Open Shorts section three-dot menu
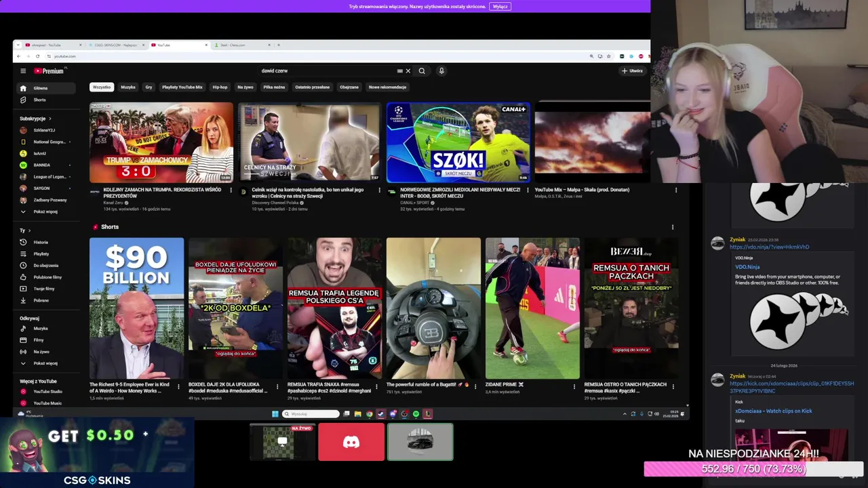868x488 pixels. 673,227
